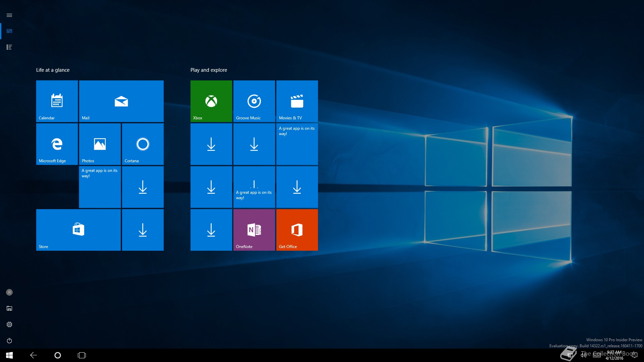Screen dimensions: 644x362
Task: Launch the OneNote tile
Action: [x=254, y=230]
